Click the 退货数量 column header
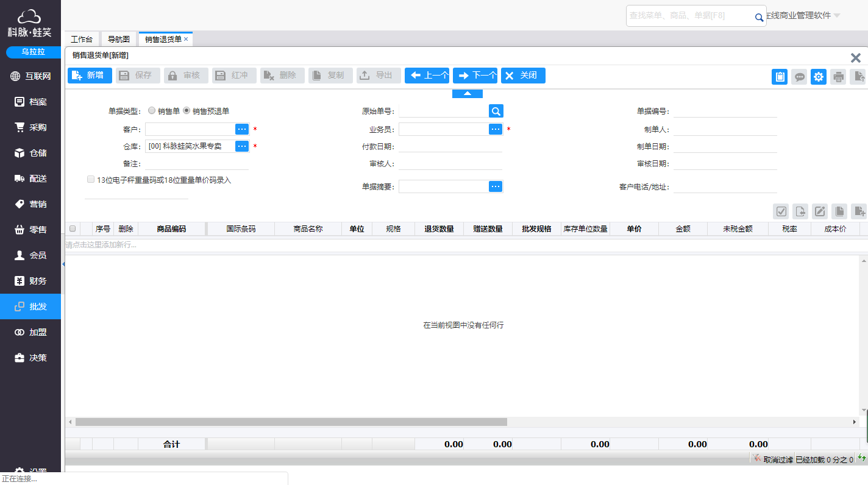This screenshot has width=868, height=485. click(x=439, y=229)
